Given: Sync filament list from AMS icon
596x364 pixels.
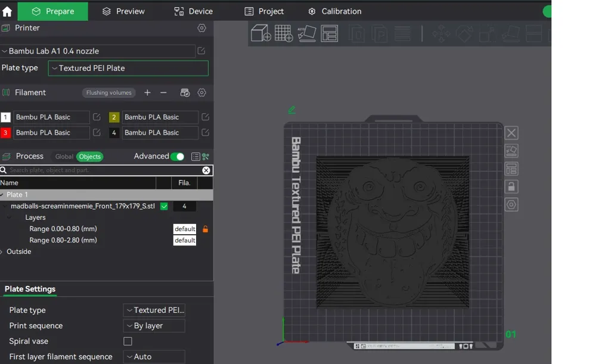Looking at the screenshot, I should (185, 93).
